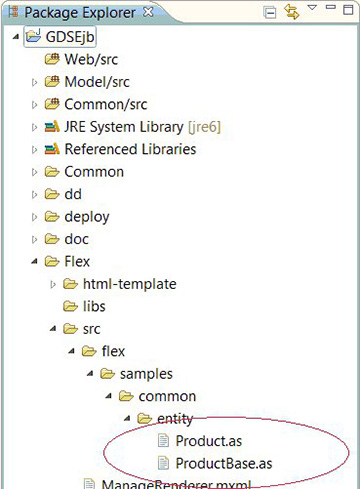The width and height of the screenshot is (360, 489).
Task: Select the Common folder label
Action: [x=94, y=172]
